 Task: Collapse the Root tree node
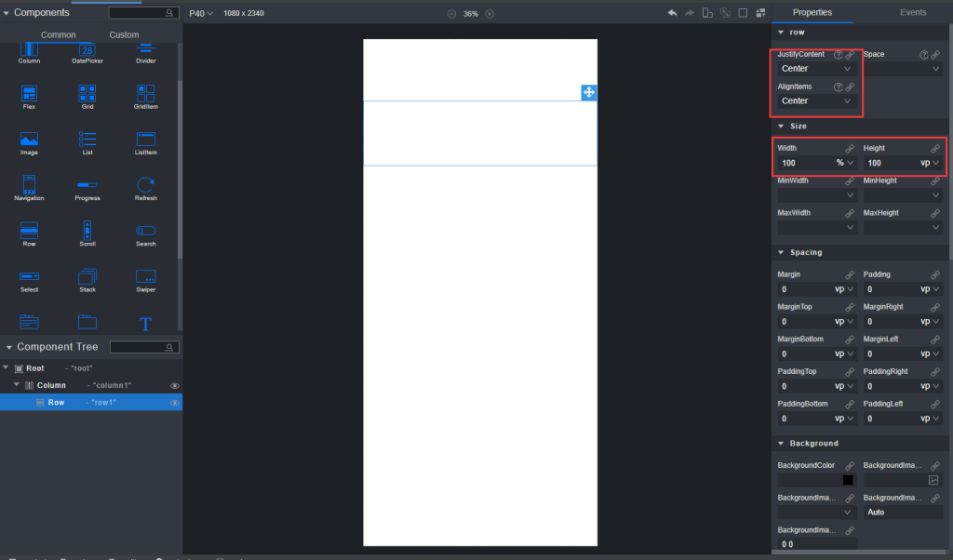pos(7,368)
